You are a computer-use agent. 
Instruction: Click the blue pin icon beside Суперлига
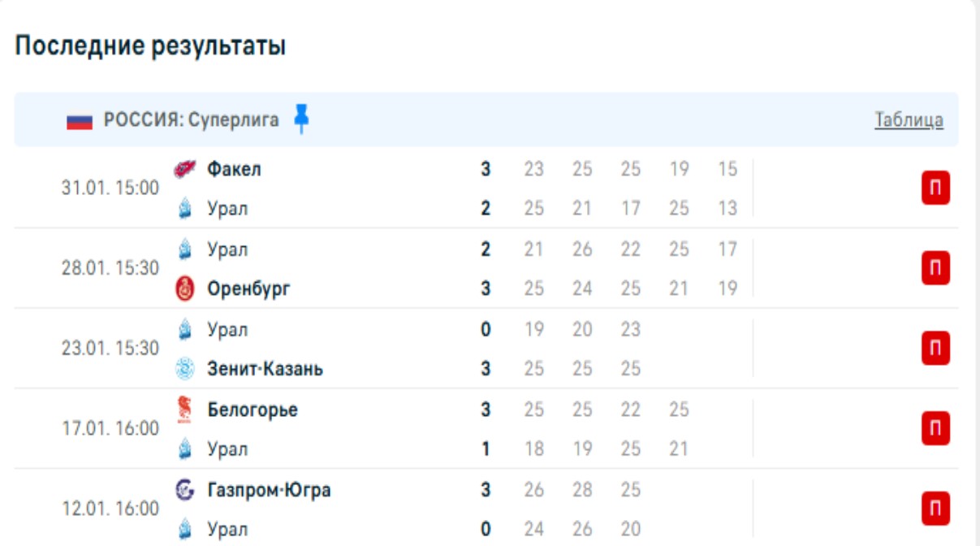pyautogui.click(x=302, y=119)
